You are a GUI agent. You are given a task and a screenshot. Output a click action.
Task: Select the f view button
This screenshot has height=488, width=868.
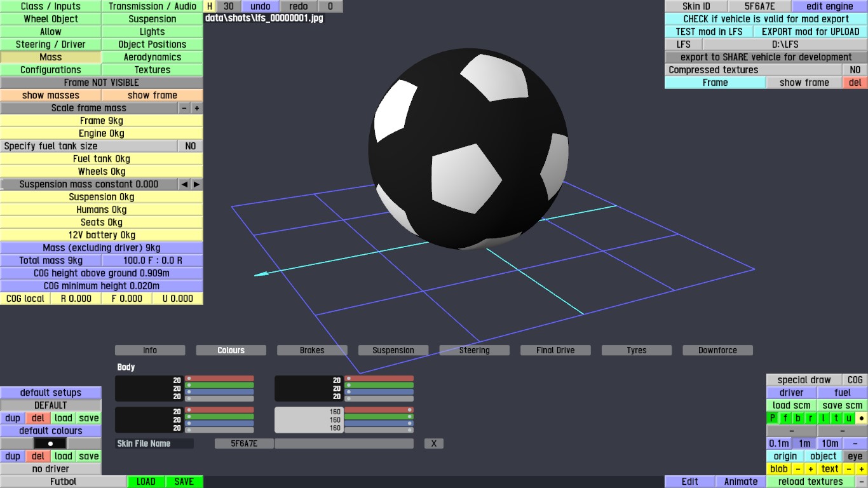[x=785, y=418]
